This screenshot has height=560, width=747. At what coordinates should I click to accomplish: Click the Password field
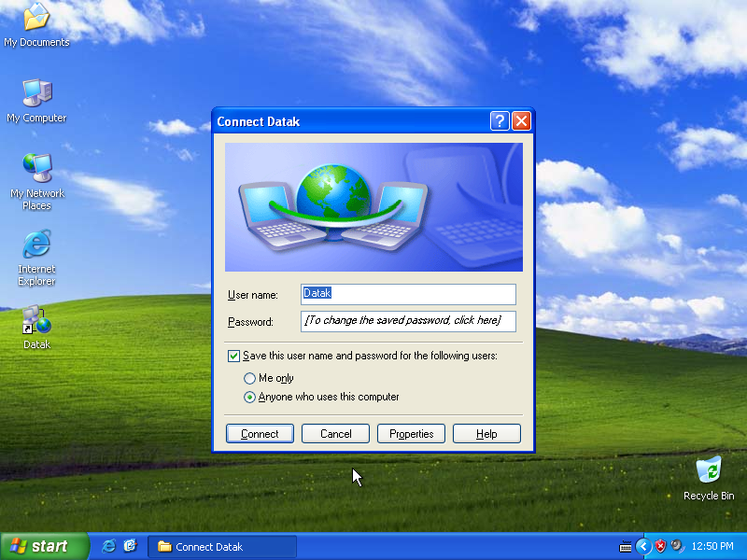[x=408, y=321]
